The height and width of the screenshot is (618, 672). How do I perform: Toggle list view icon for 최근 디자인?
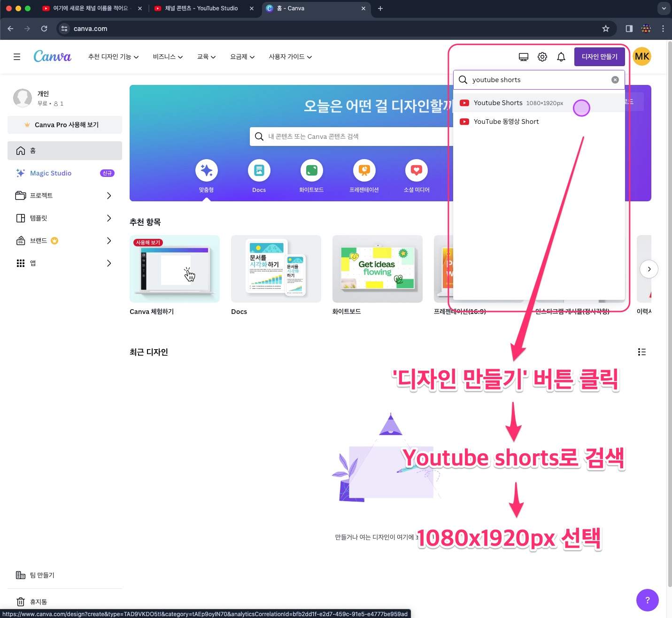point(642,352)
